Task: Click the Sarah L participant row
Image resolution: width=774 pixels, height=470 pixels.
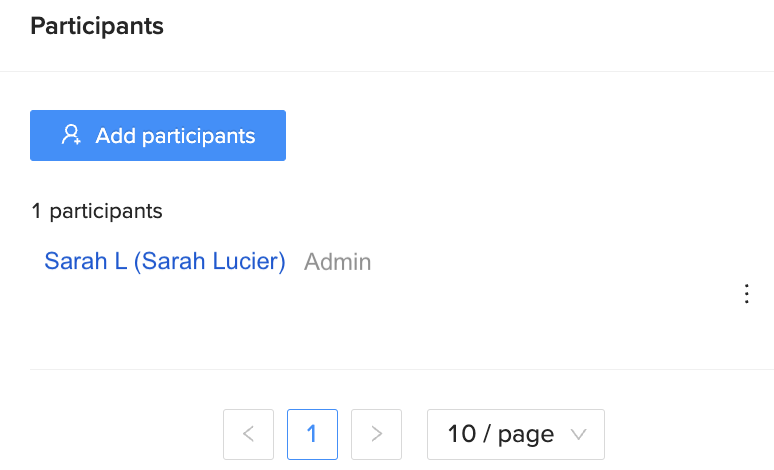Action: [x=402, y=294]
